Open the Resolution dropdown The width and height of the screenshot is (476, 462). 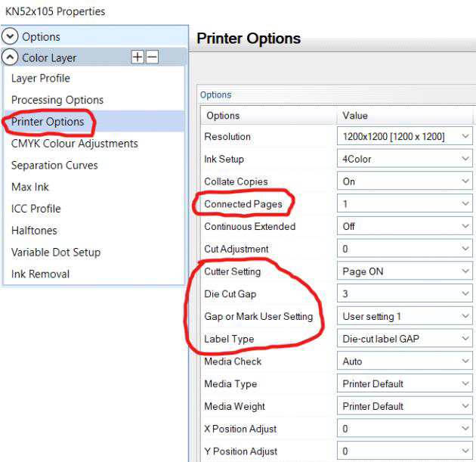tap(405, 136)
